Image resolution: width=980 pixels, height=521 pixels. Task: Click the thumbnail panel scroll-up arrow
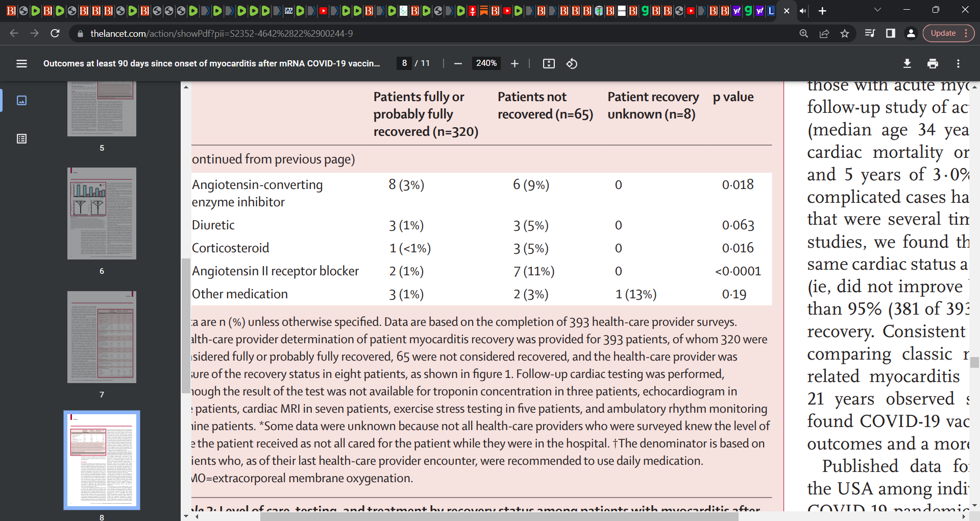click(x=186, y=87)
